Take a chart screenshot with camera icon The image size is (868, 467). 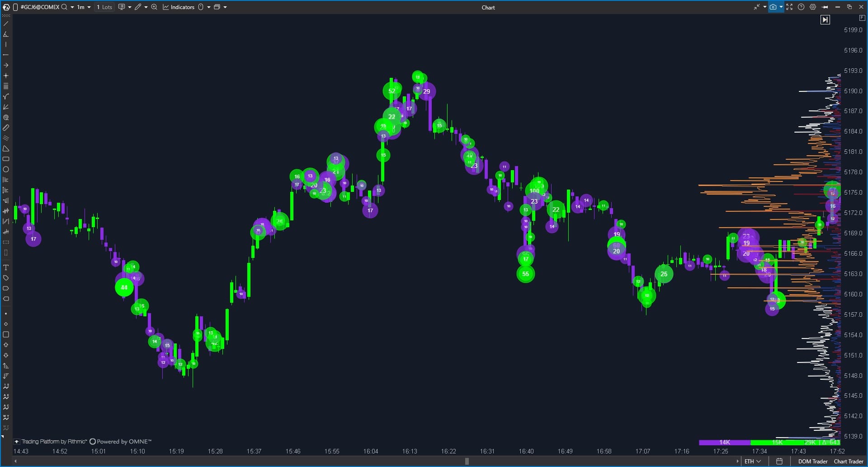point(773,7)
